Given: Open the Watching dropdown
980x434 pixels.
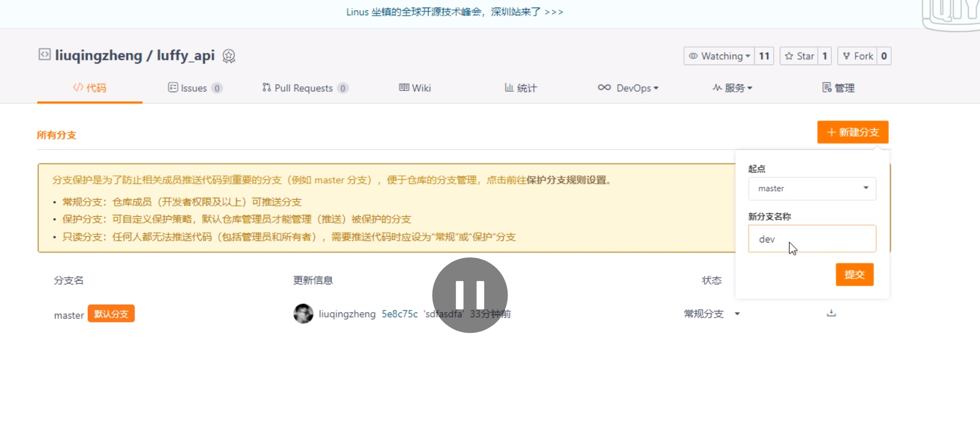Looking at the screenshot, I should pyautogui.click(x=719, y=56).
